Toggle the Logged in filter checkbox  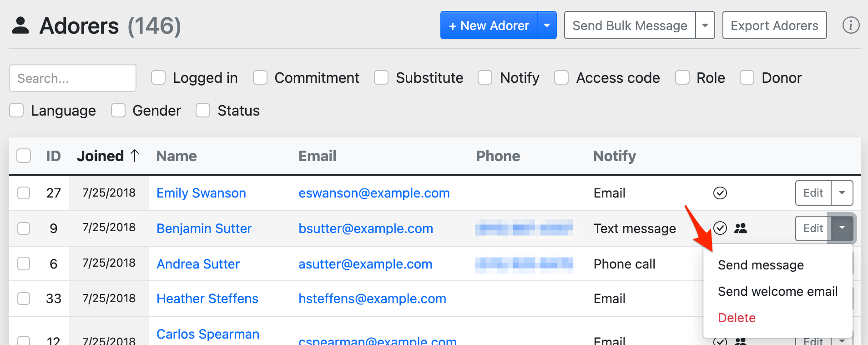158,78
